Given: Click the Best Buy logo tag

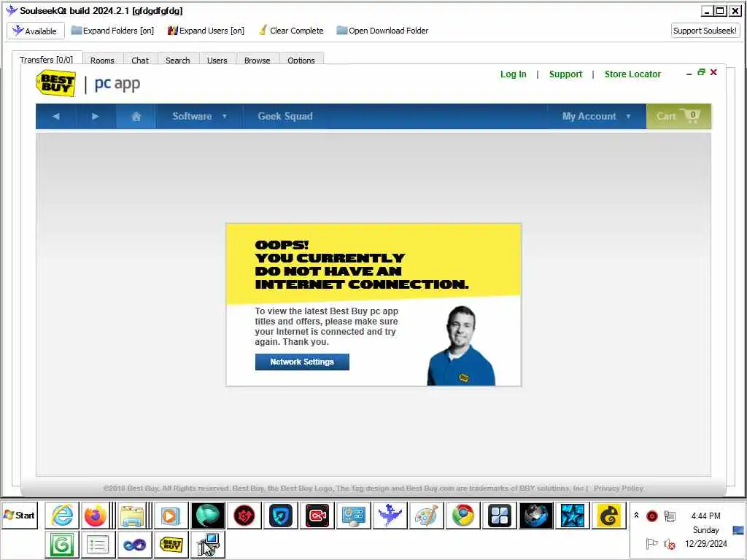Looking at the screenshot, I should tap(56, 83).
